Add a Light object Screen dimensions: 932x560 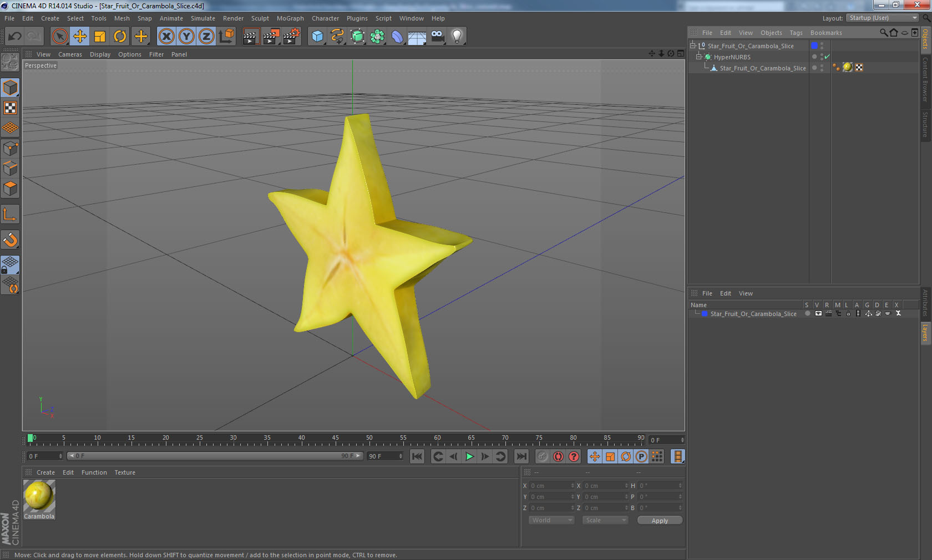[457, 37]
